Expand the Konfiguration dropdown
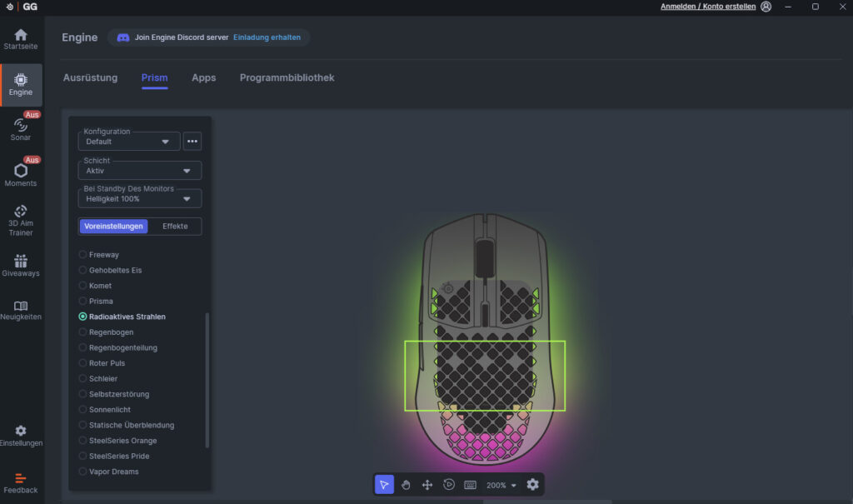Viewport: 853px width, 504px height. (129, 142)
